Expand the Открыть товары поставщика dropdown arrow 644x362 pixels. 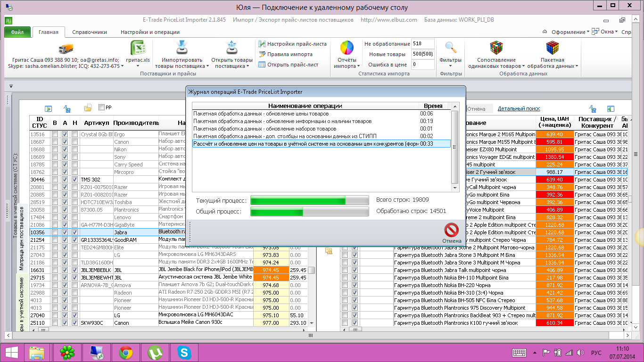(x=248, y=66)
